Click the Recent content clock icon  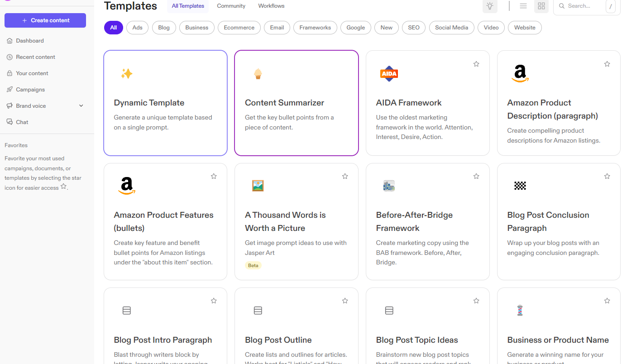point(10,57)
